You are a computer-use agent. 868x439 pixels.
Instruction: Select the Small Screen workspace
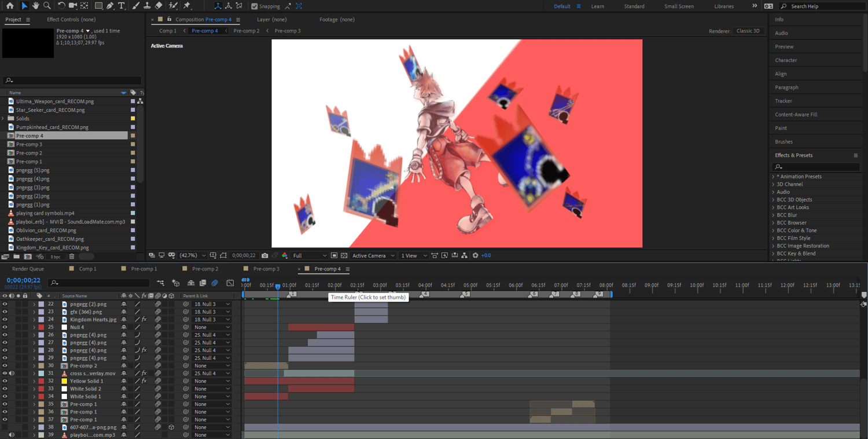point(679,6)
